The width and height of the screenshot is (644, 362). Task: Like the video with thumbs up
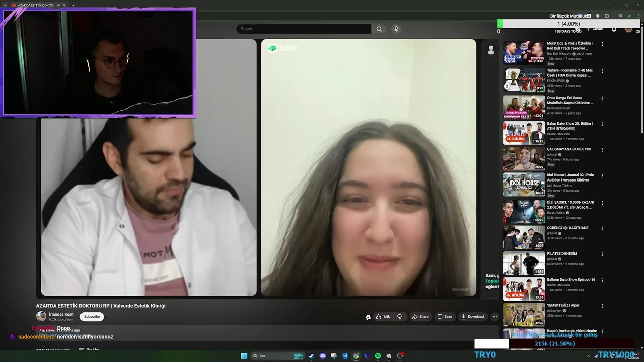tap(383, 317)
